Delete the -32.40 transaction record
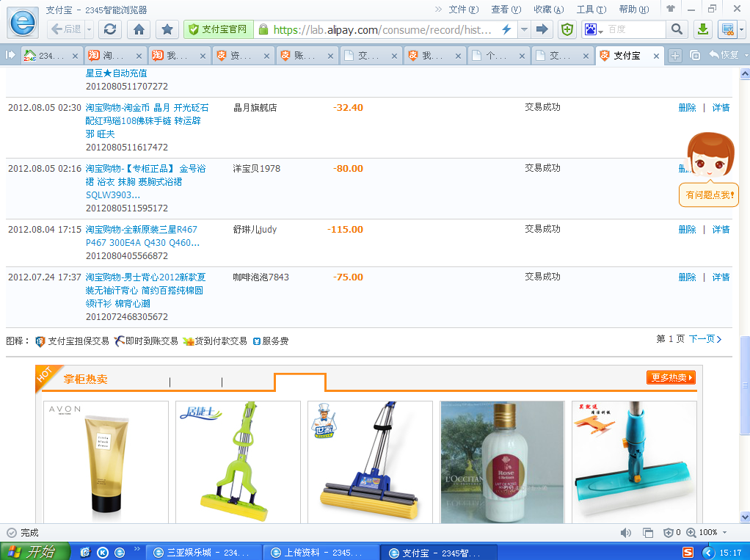 [x=687, y=108]
